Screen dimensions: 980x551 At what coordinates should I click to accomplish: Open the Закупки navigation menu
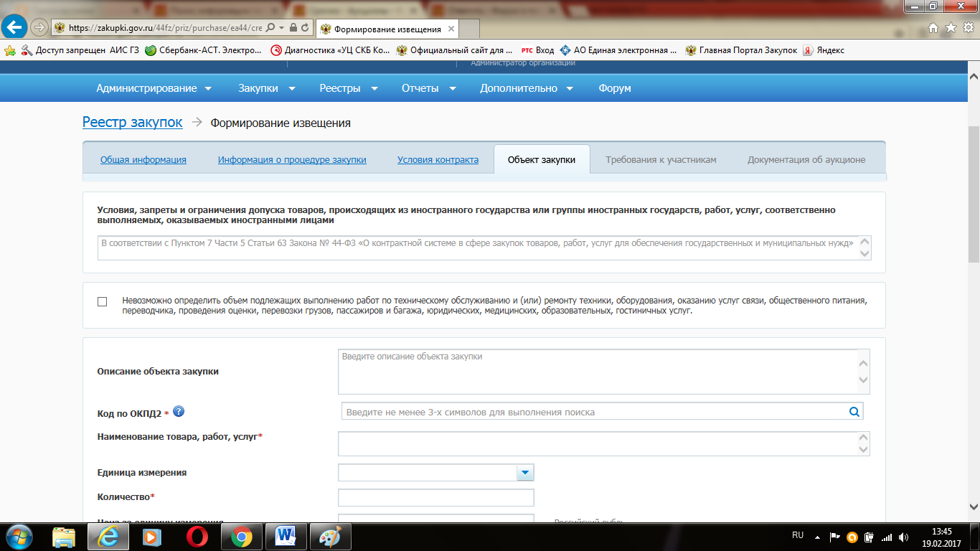pyautogui.click(x=267, y=88)
